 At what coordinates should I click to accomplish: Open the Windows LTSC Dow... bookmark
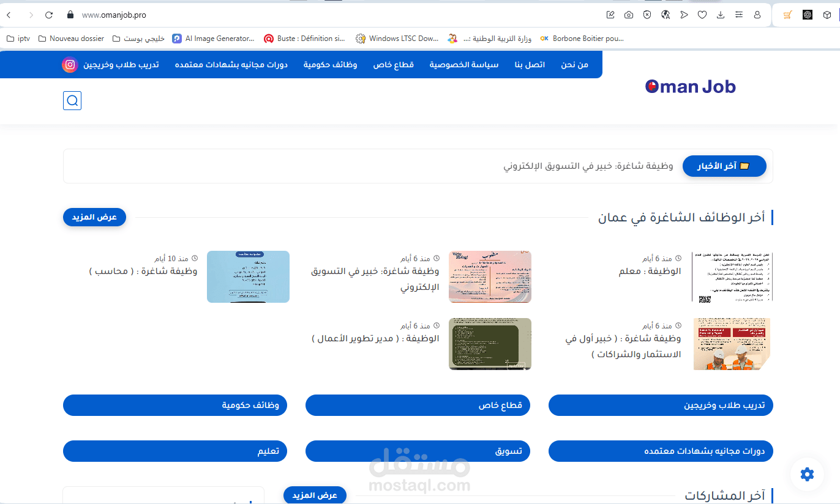point(397,39)
